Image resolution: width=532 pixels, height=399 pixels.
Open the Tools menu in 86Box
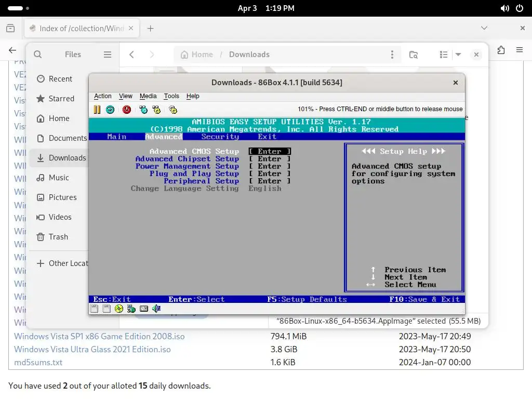(171, 96)
